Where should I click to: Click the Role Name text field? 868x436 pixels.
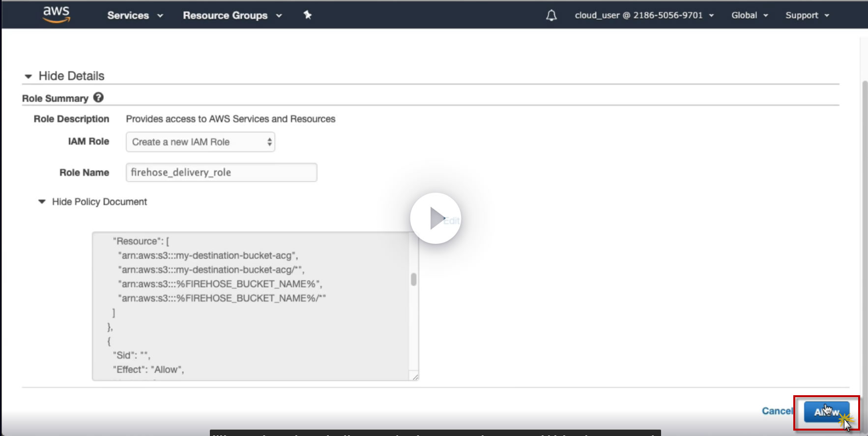(x=221, y=173)
